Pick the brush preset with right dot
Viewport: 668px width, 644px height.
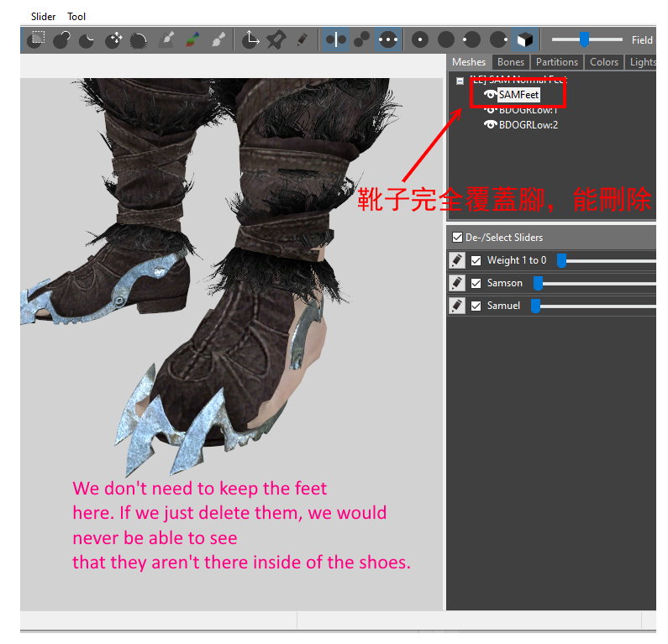(x=498, y=39)
